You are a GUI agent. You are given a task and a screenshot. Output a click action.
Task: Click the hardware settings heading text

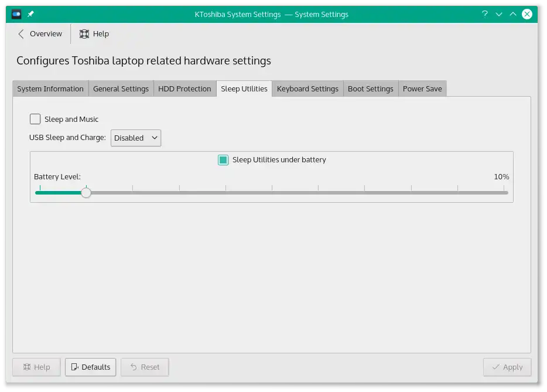click(x=143, y=61)
